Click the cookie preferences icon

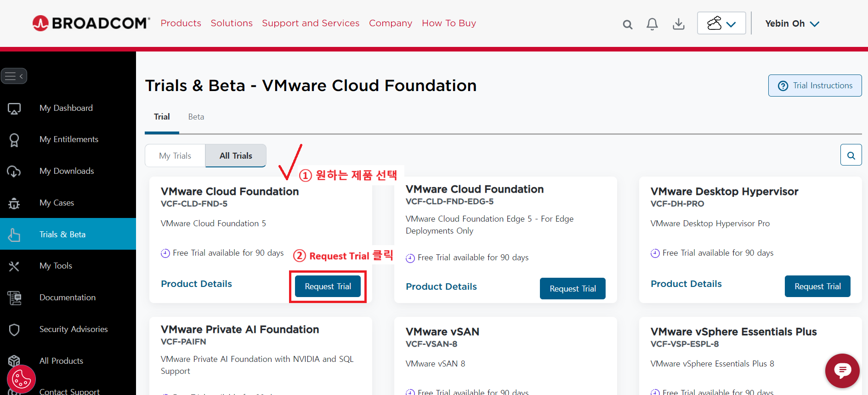click(x=21, y=379)
